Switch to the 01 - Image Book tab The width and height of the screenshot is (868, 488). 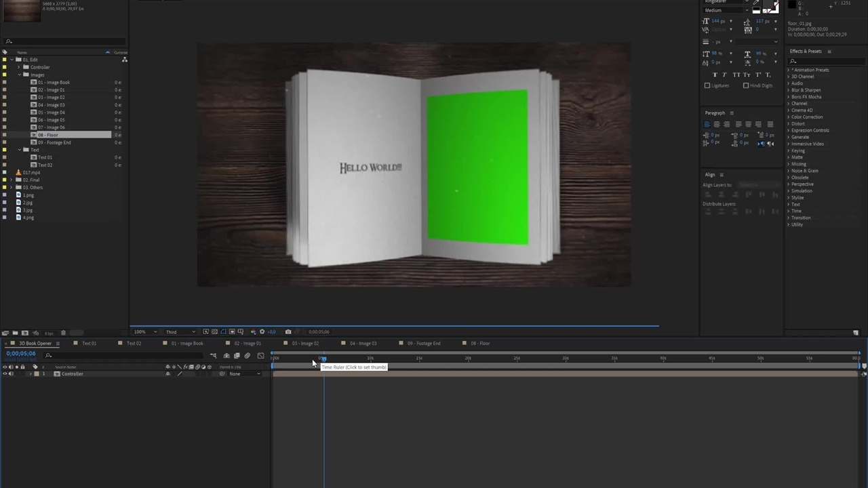[187, 343]
